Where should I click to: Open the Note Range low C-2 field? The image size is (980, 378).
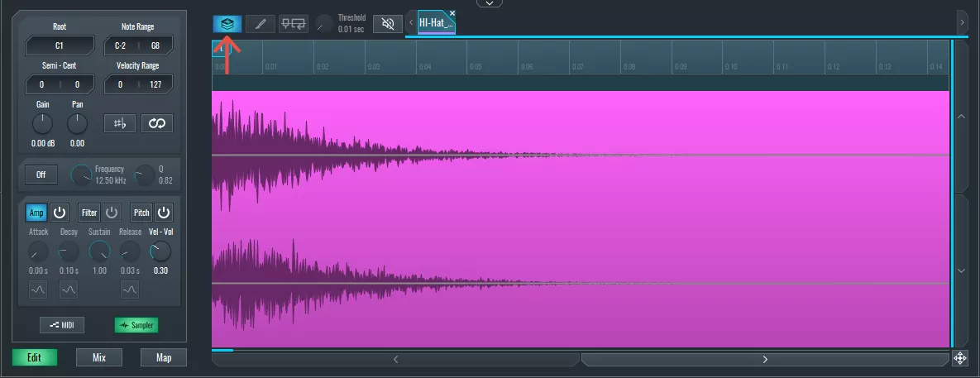[121, 45]
